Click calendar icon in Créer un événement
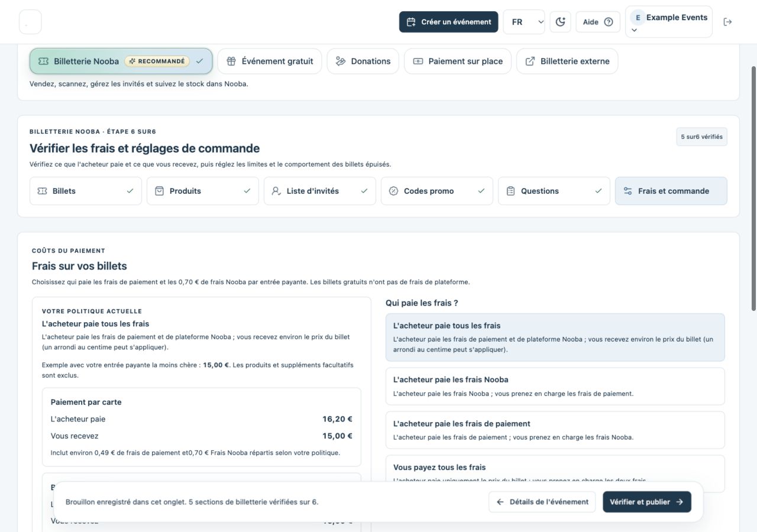Viewport: 757px width, 532px height. [411, 22]
